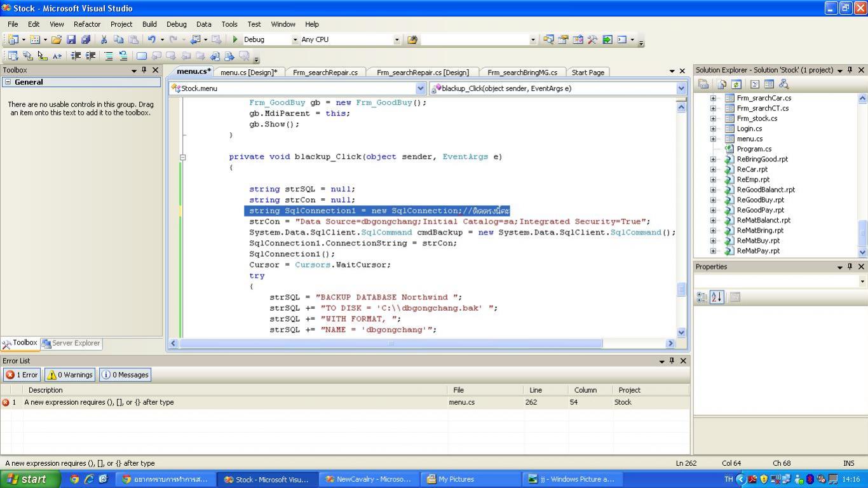The height and width of the screenshot is (488, 868).
Task: Toggle auto-hide pin on Error List panel
Action: click(672, 361)
